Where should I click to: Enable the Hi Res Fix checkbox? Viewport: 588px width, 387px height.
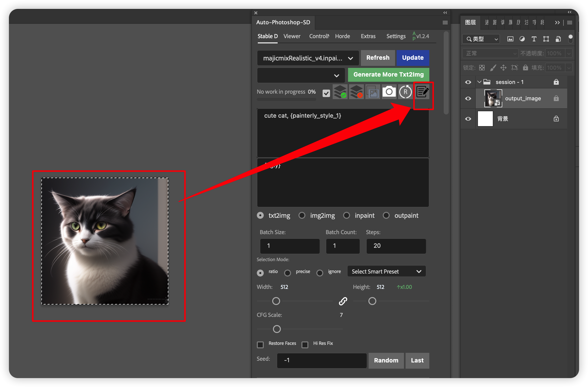(x=305, y=345)
